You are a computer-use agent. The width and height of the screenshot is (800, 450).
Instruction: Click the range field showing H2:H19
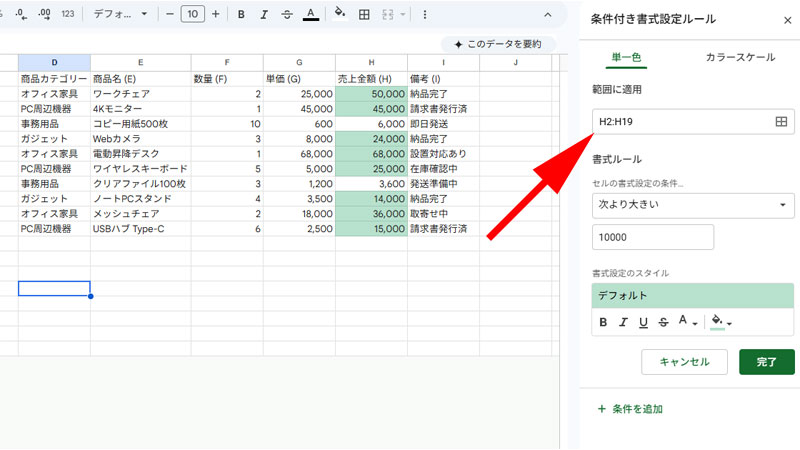(x=693, y=121)
